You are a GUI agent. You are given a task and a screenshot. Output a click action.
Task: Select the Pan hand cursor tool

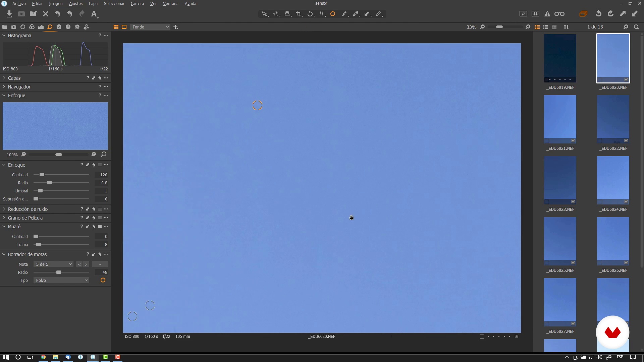pyautogui.click(x=276, y=14)
